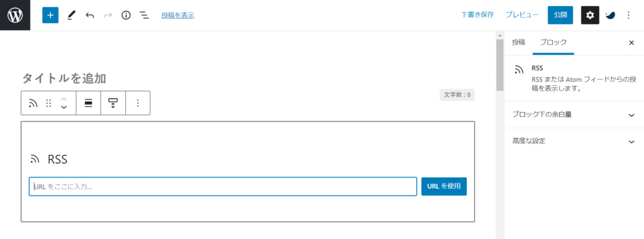Viewport: 644px width, 239px height.
Task: Open the RSS block more options
Action: pos(138,103)
